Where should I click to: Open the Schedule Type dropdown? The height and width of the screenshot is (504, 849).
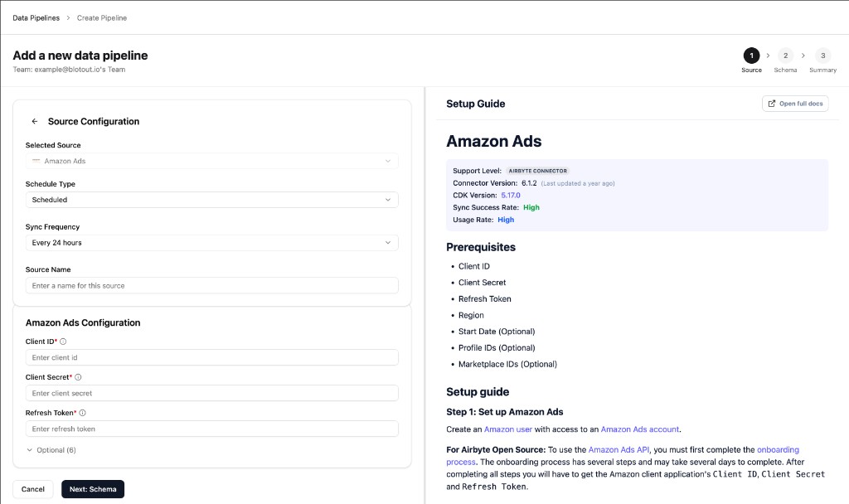pyautogui.click(x=211, y=200)
